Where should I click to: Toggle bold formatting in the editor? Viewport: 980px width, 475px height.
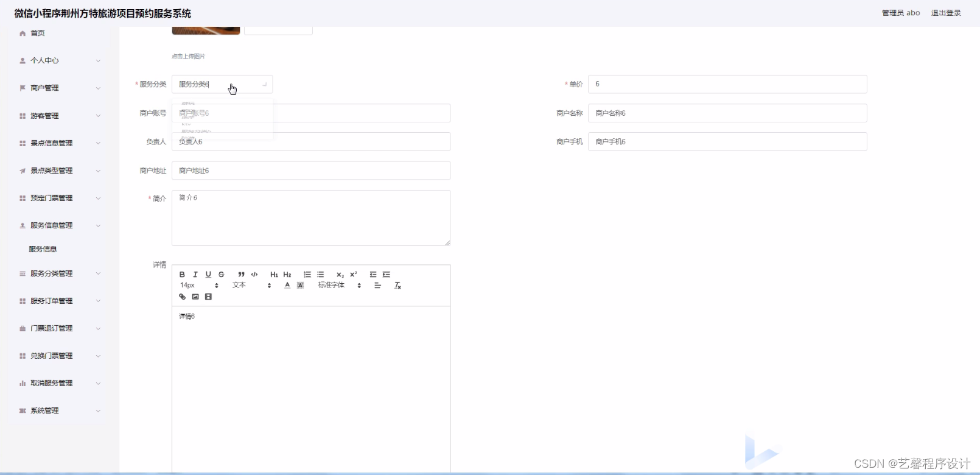(x=182, y=275)
